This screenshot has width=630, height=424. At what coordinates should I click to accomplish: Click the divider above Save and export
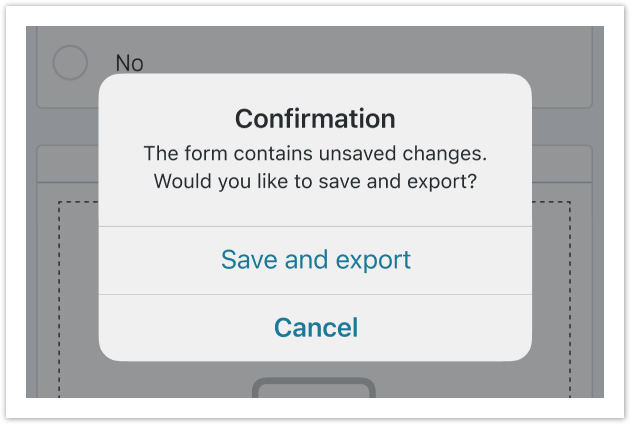[x=315, y=226]
